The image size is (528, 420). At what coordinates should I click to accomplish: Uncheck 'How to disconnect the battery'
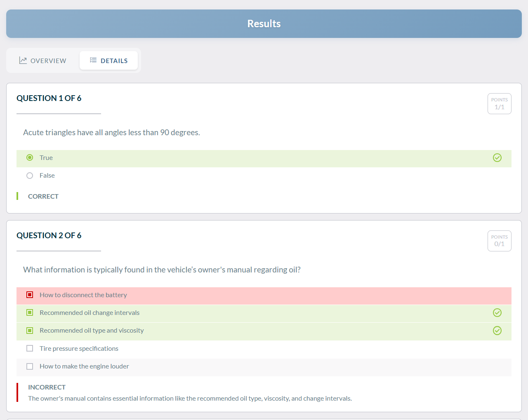[x=30, y=295]
